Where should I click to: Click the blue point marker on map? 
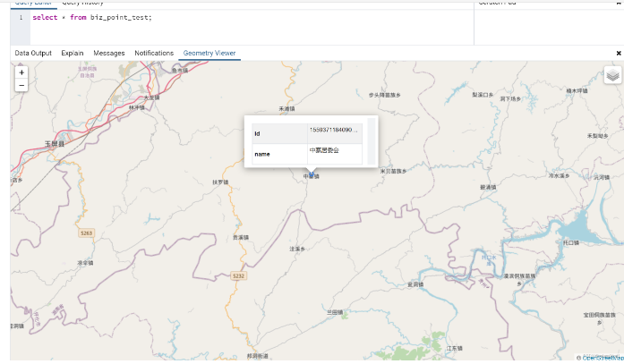point(312,175)
